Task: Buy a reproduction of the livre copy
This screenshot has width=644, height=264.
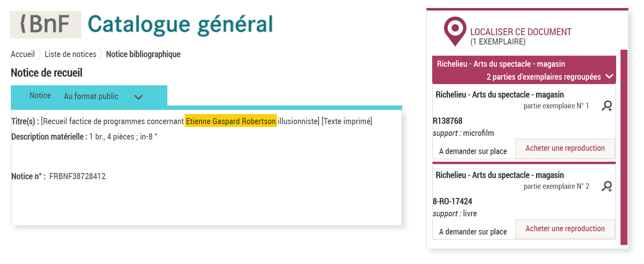Action: click(x=565, y=229)
